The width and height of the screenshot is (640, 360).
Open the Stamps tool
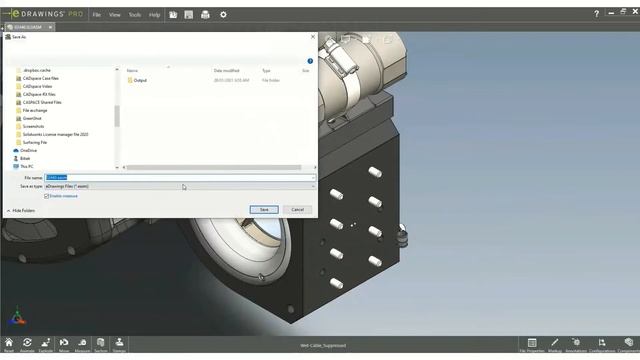(119, 344)
